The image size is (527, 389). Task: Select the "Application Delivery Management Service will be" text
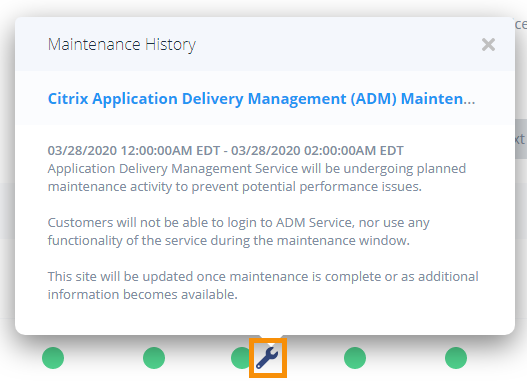[x=257, y=178]
